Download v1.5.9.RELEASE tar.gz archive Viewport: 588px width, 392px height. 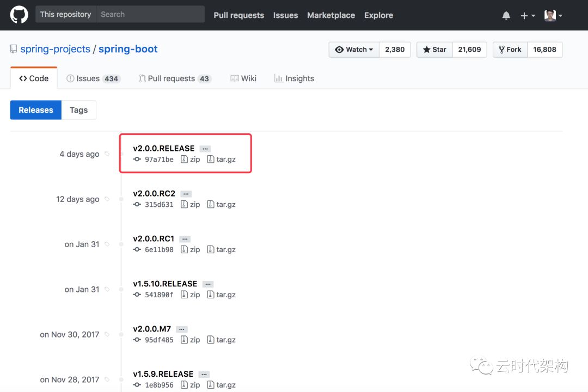[x=221, y=385]
